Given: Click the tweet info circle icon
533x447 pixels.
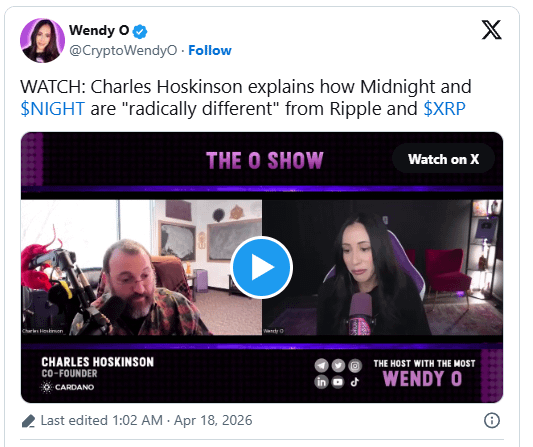Looking at the screenshot, I should point(492,420).
